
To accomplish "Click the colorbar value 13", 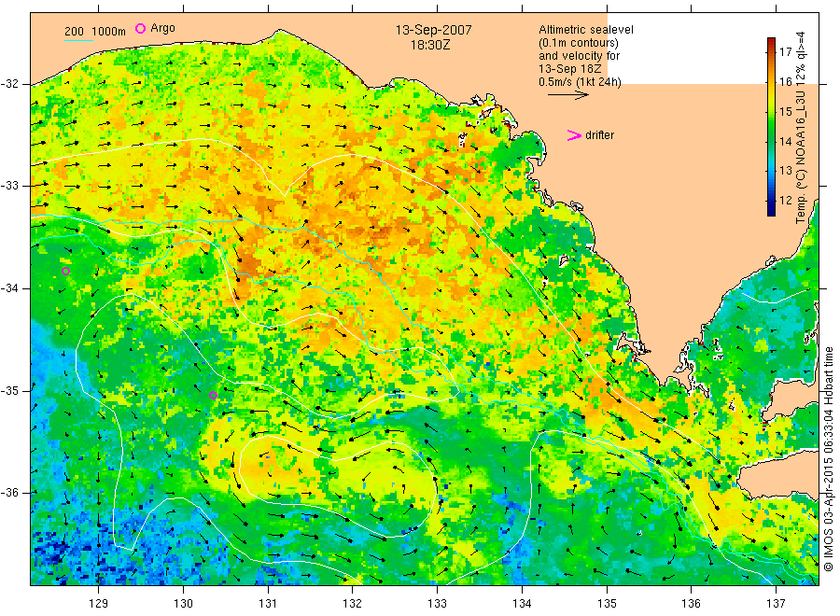I will [x=785, y=171].
